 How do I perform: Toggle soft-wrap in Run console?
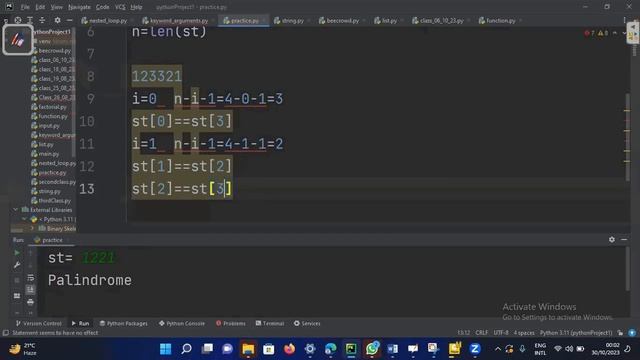[31, 278]
